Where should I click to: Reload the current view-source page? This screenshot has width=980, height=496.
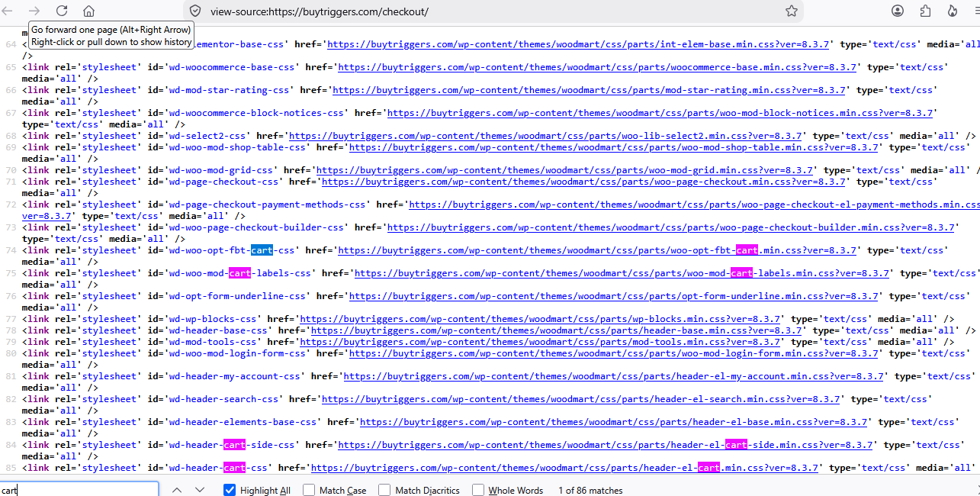click(x=62, y=11)
